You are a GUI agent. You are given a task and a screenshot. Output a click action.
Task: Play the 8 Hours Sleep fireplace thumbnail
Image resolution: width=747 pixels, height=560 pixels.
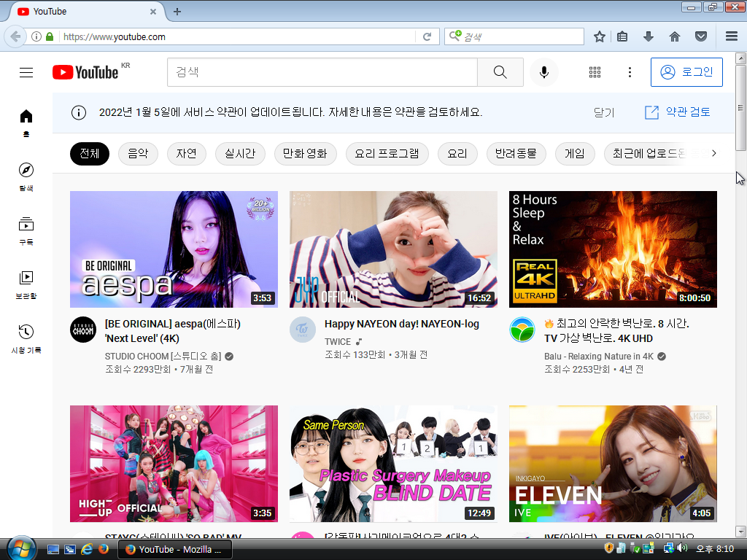(613, 249)
